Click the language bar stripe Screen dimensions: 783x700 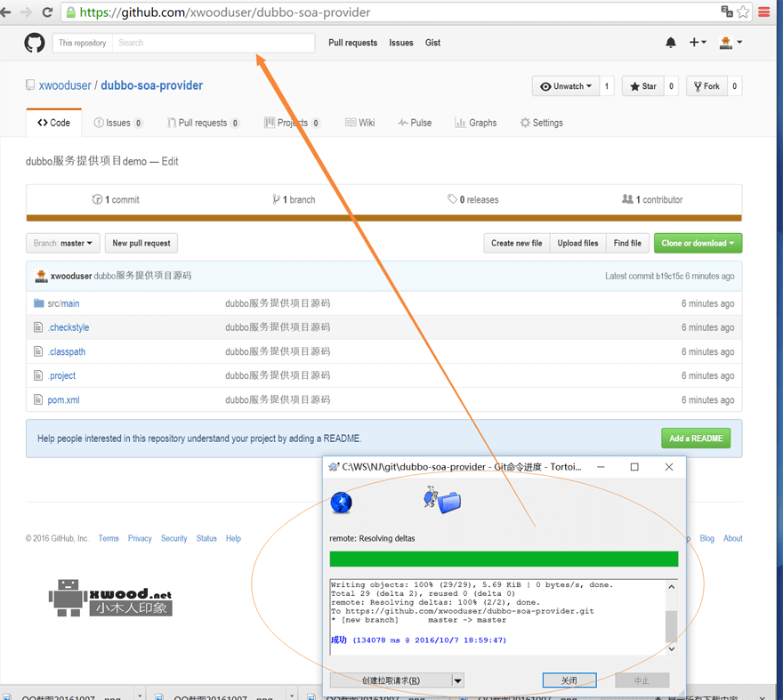[384, 218]
